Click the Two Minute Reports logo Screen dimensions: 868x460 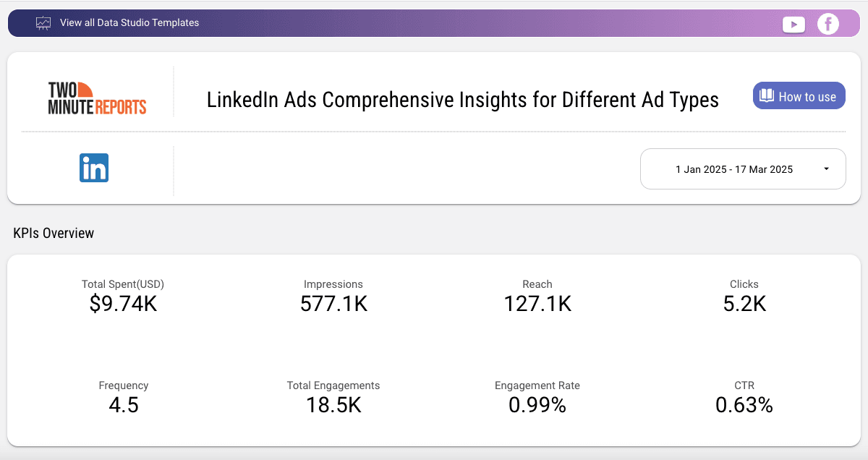[97, 98]
